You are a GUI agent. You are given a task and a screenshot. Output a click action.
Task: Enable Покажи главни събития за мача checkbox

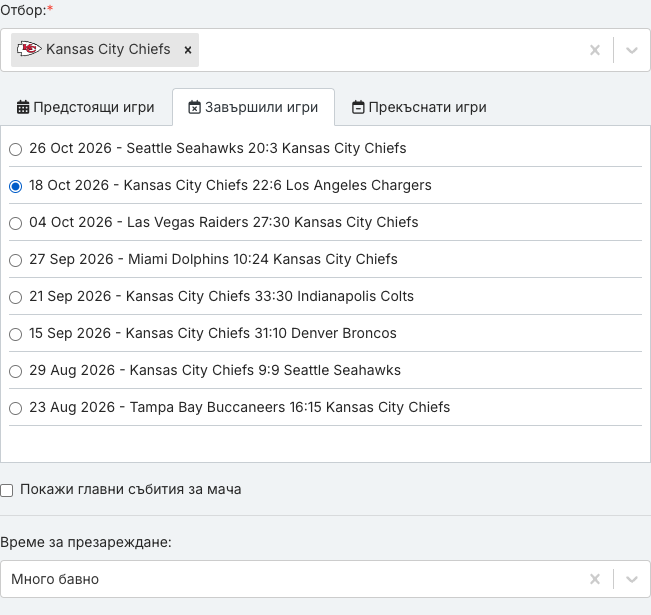point(7,490)
